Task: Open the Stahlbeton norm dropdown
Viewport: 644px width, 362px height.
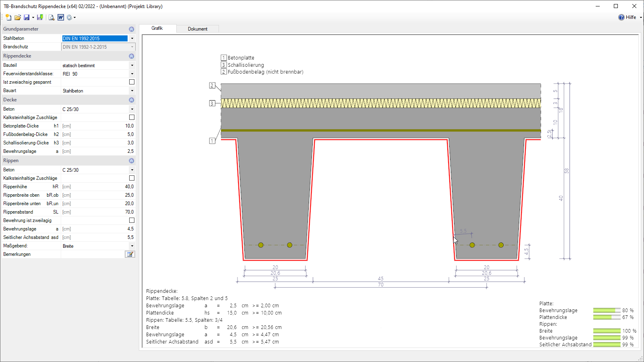Action: [x=132, y=39]
